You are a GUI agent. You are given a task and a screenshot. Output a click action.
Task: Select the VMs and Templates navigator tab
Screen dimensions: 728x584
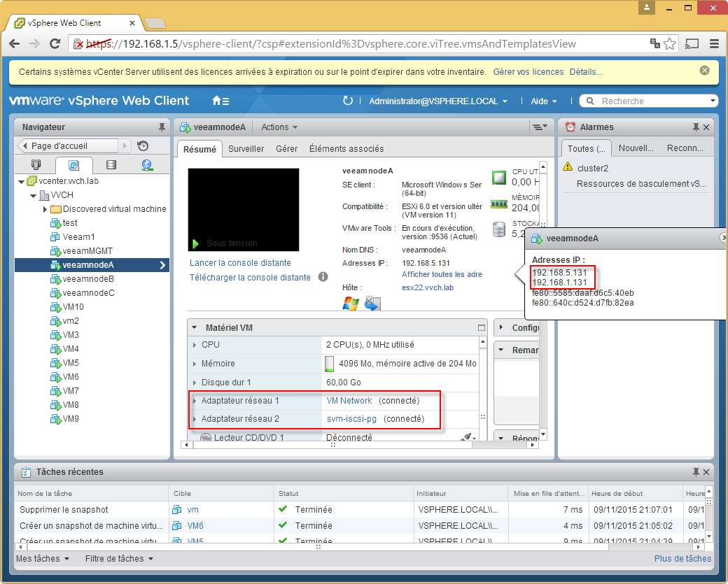point(73,164)
